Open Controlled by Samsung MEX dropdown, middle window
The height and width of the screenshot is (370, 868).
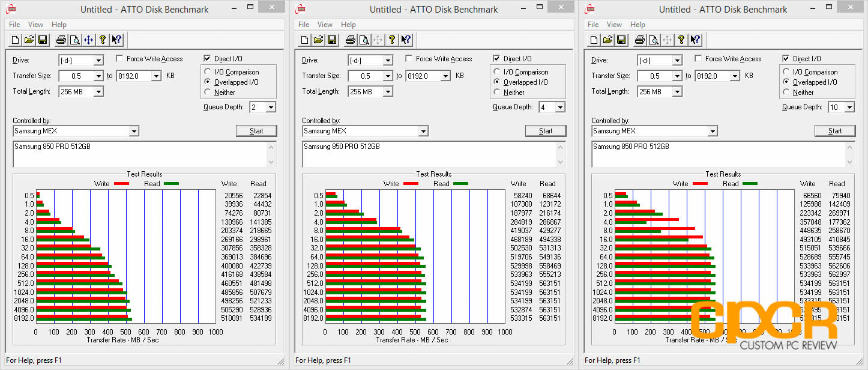click(423, 132)
